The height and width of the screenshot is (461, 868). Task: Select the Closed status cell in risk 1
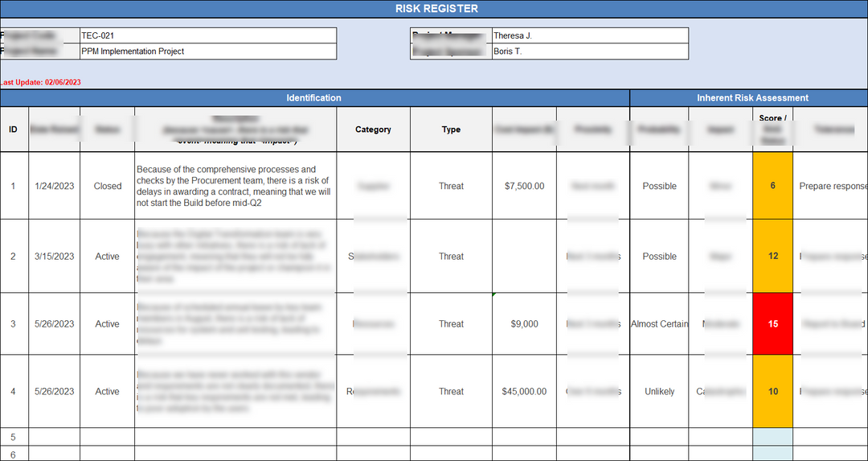click(107, 186)
